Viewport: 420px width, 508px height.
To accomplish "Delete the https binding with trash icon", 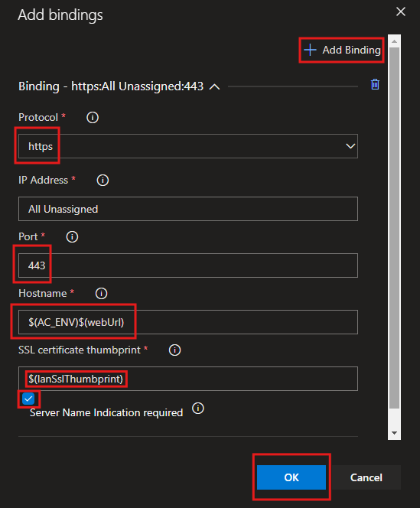I will click(x=375, y=84).
